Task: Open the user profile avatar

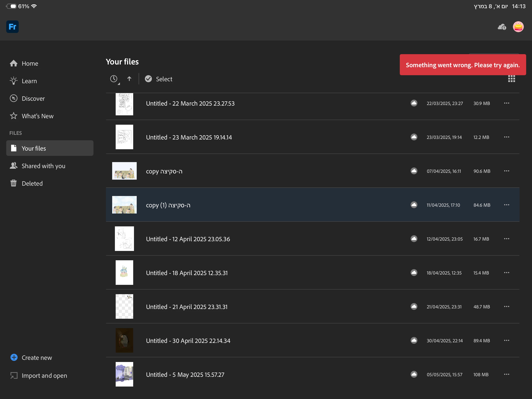Action: pos(518,27)
